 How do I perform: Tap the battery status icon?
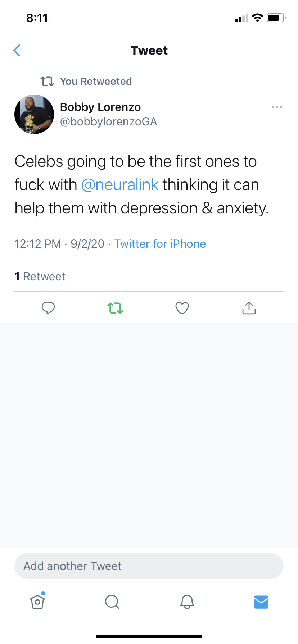pos(276,18)
